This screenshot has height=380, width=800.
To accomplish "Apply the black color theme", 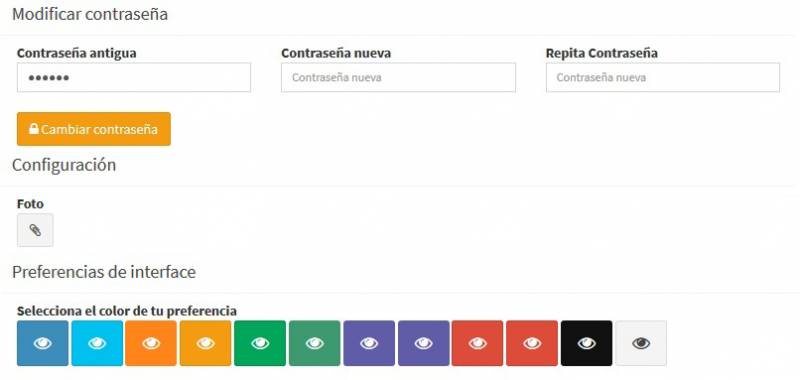I will (x=587, y=343).
